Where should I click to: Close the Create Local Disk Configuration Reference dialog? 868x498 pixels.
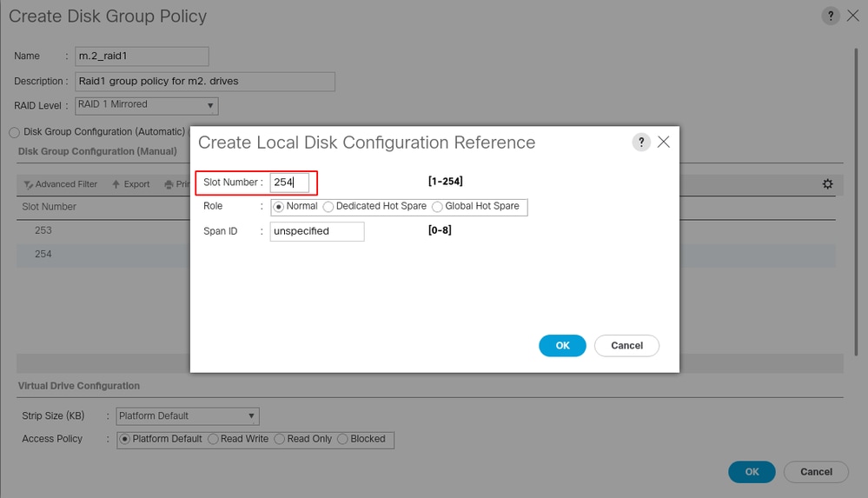point(664,143)
